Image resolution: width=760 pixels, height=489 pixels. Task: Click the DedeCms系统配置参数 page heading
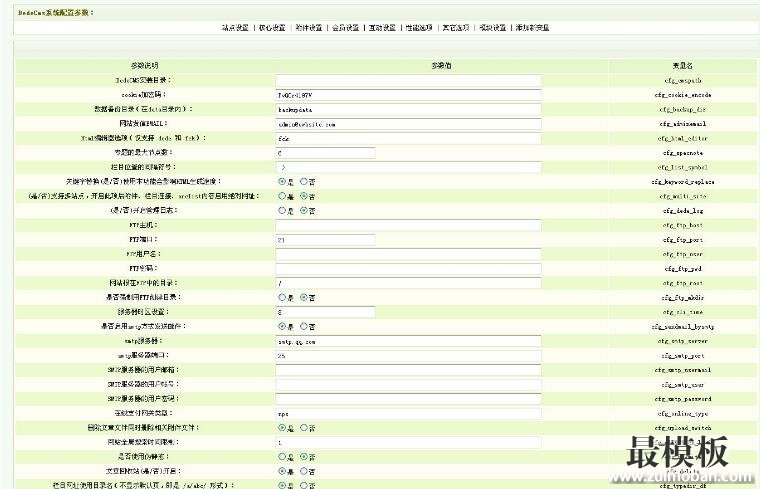click(x=55, y=13)
